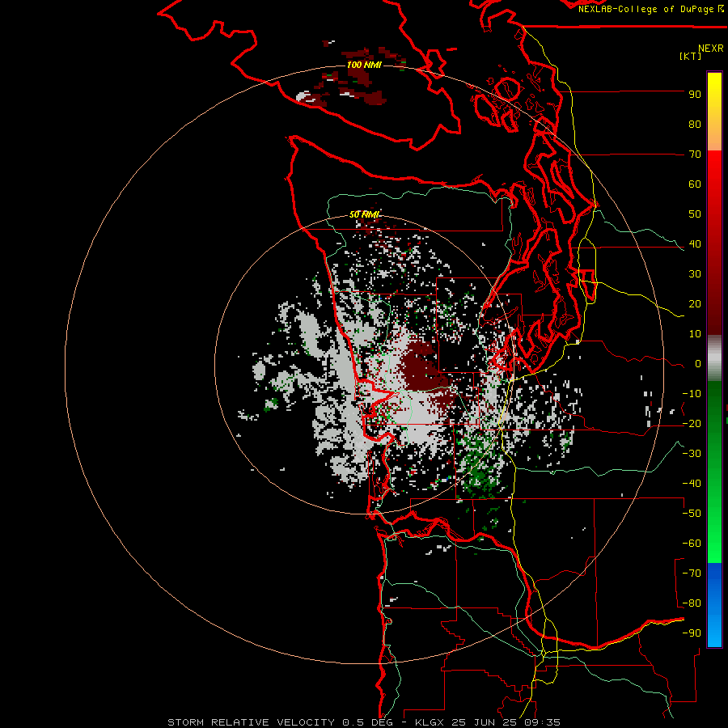Click the 40 value on velocity scale
The image size is (728, 728).
(695, 244)
